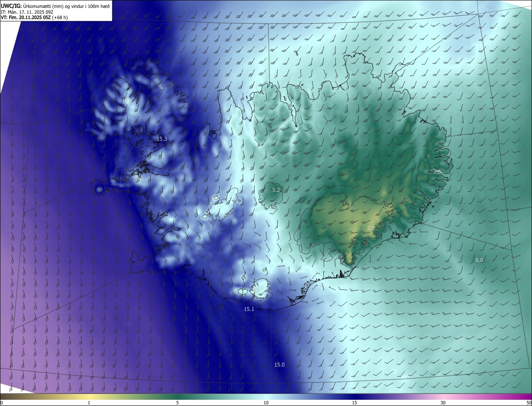Click the colorbar tick label 30
The height and width of the screenshot is (406, 532).
443,403
